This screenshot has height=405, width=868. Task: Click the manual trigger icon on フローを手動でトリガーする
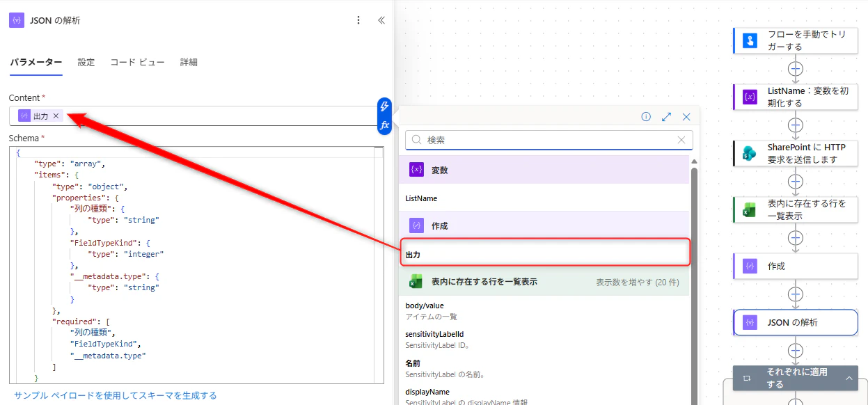tap(750, 40)
